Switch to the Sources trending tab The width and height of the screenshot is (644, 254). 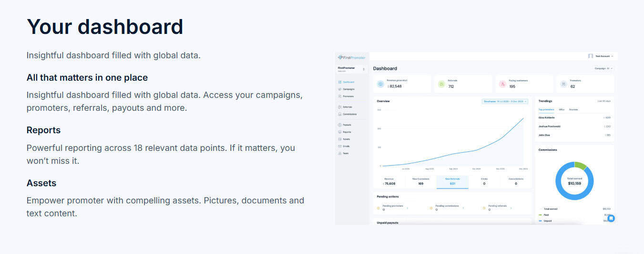tap(573, 109)
